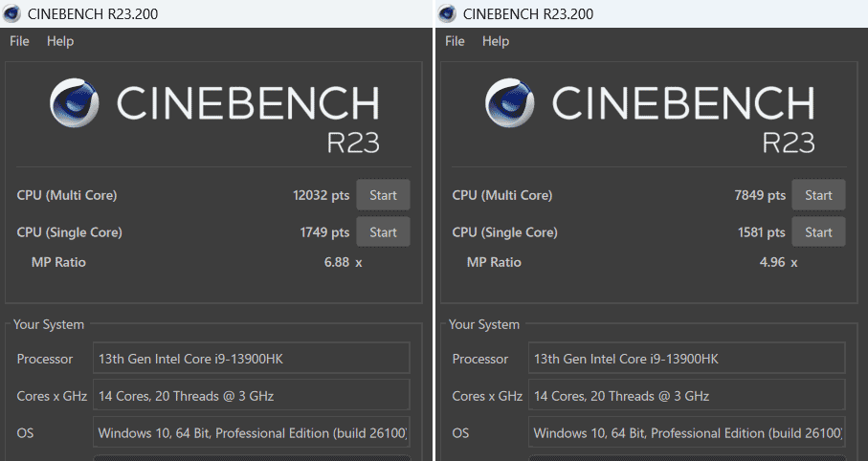This screenshot has height=461, width=868.
Task: Click Your System heading in left window
Action: 49,325
